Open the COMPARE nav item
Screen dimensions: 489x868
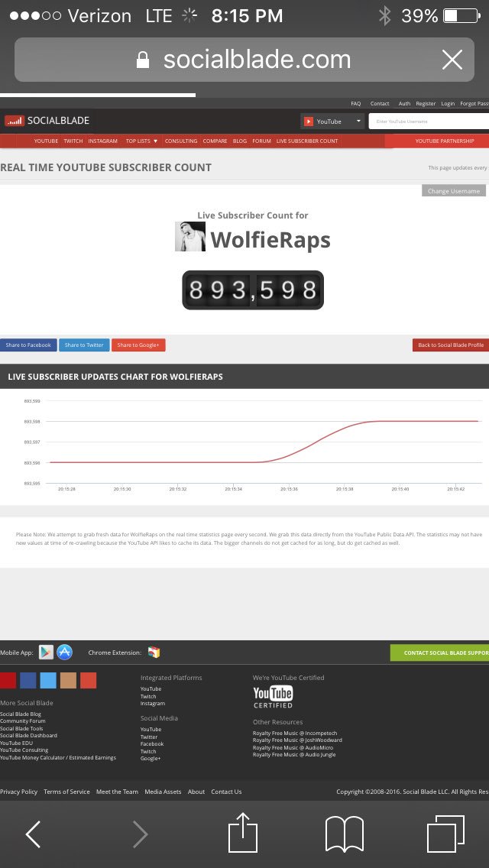pyautogui.click(x=215, y=141)
